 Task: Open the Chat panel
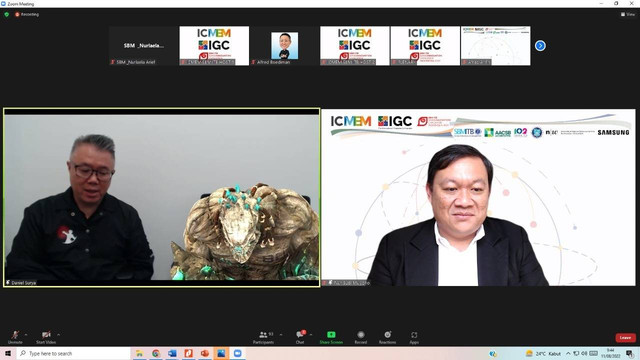(x=300, y=337)
